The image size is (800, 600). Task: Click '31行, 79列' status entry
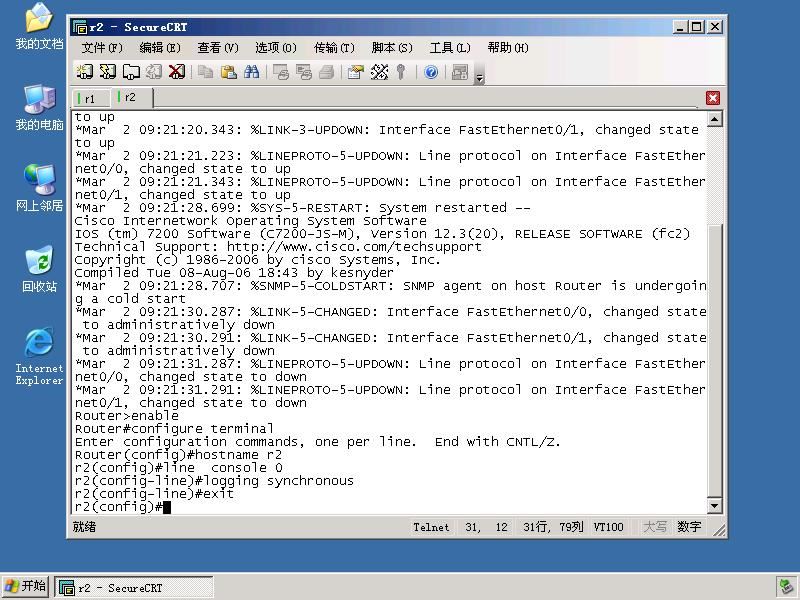(x=553, y=527)
